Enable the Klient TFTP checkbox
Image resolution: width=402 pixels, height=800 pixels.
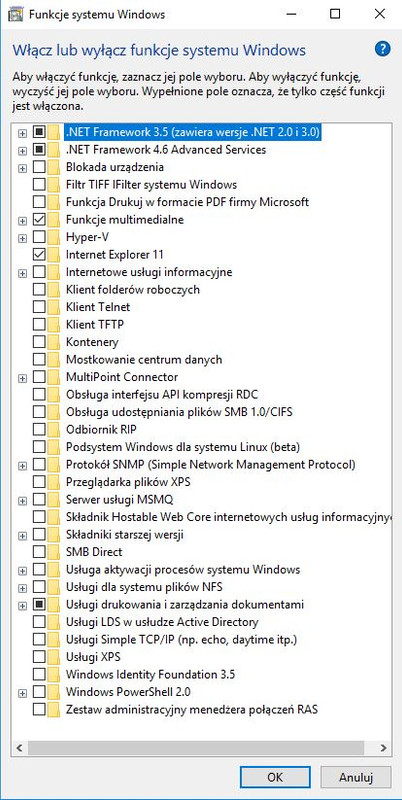click(x=39, y=324)
